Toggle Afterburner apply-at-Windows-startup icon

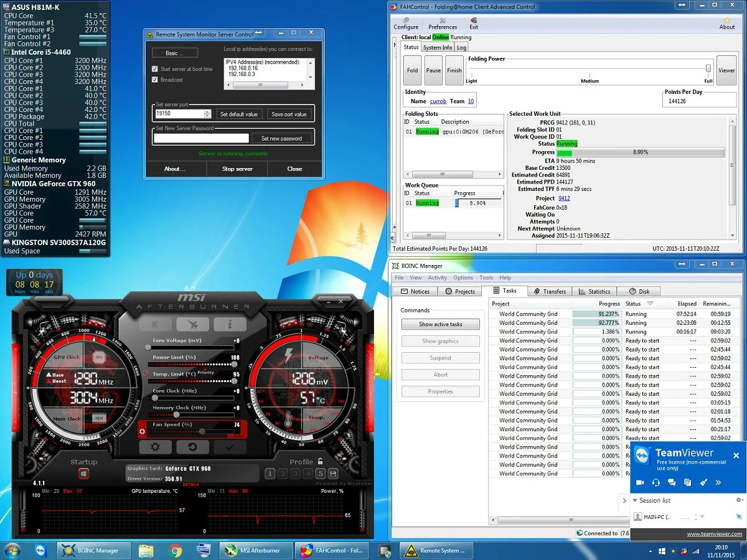point(83,474)
